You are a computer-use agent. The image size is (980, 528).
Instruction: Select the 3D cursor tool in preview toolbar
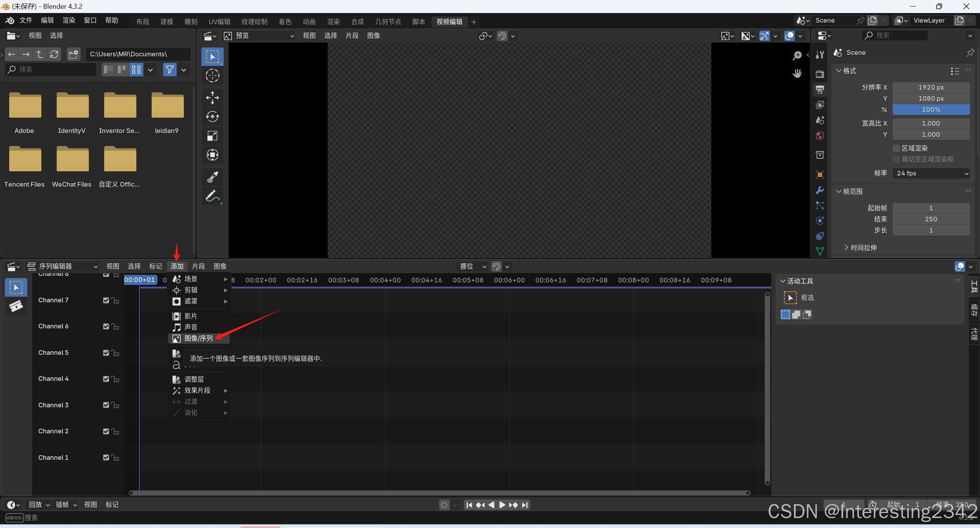click(212, 75)
